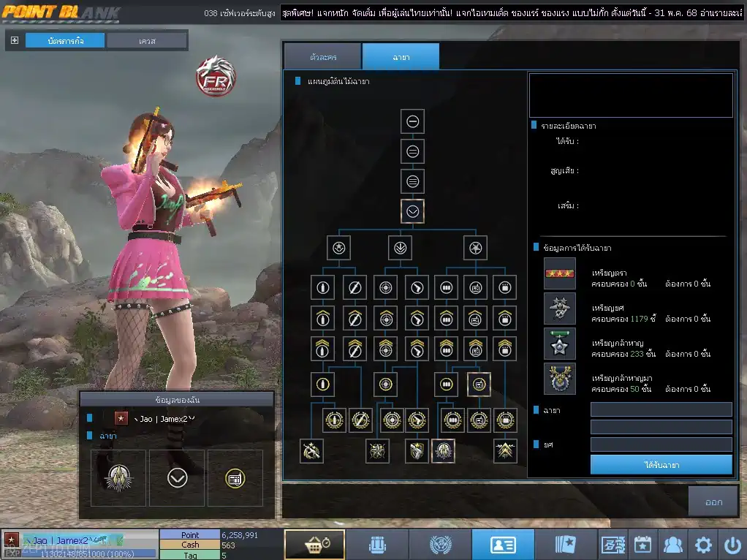The height and width of the screenshot is (560, 747).
Task: Click the ออก exit button
Action: tap(713, 502)
